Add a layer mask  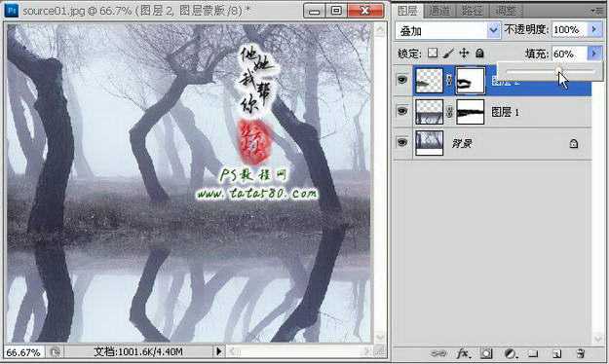[x=486, y=353]
